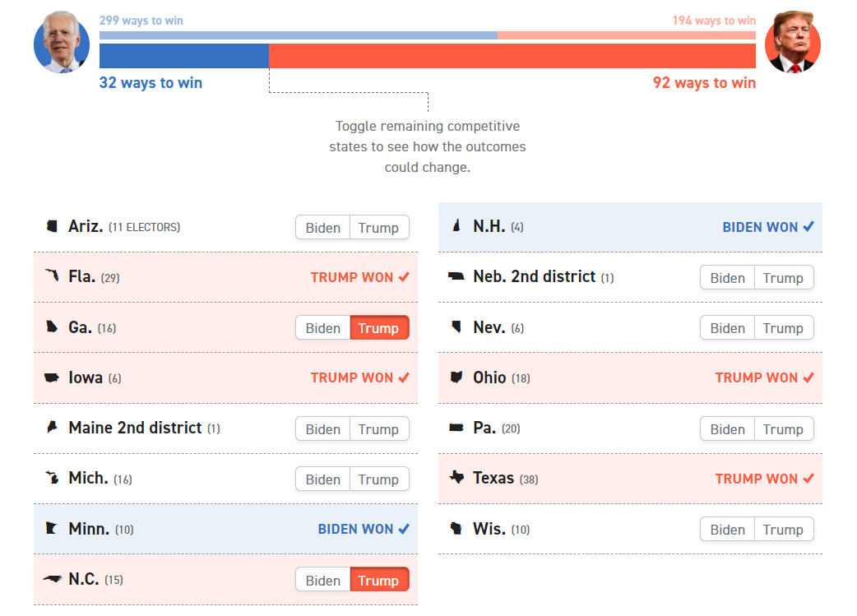Click the Nebraska state shape icon
This screenshot has width=857, height=616.
(x=456, y=276)
